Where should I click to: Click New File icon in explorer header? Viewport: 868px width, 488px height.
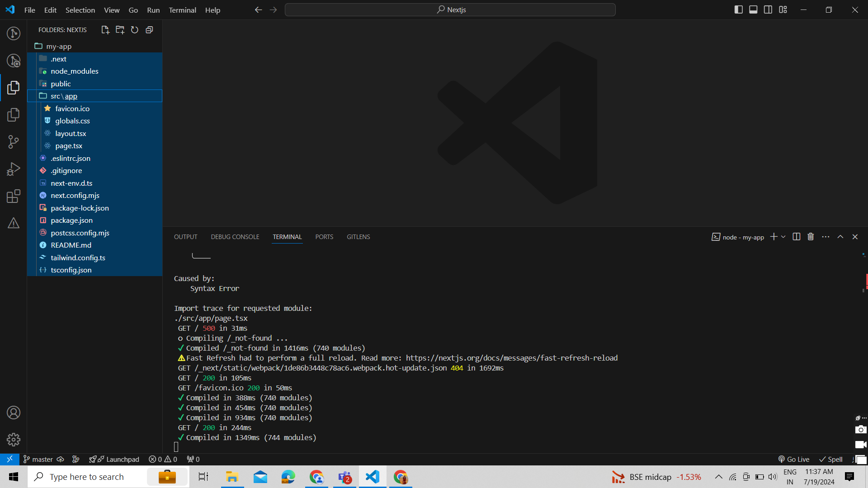105,30
